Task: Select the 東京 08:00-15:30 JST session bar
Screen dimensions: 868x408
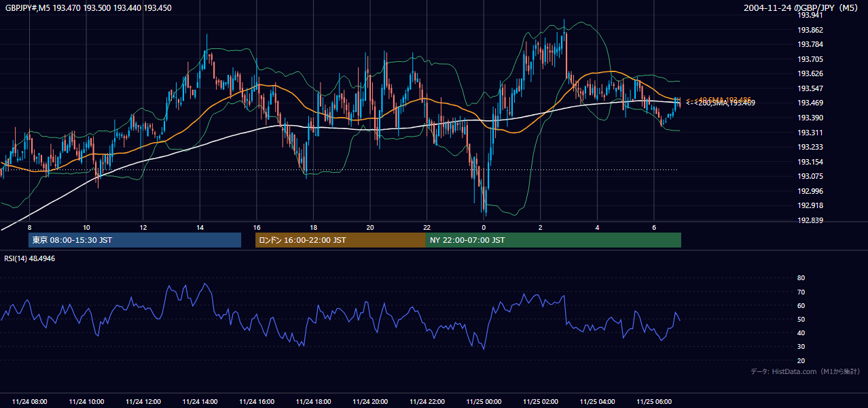Action: 134,240
